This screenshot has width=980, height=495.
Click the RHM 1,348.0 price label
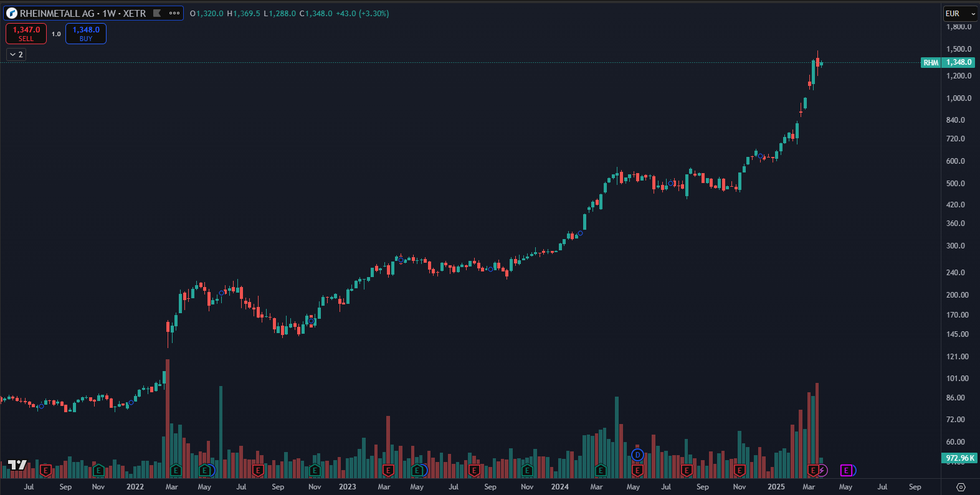tap(947, 62)
